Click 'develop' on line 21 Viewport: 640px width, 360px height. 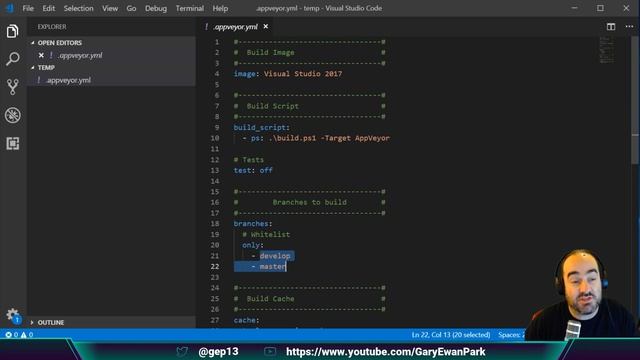tap(275, 256)
